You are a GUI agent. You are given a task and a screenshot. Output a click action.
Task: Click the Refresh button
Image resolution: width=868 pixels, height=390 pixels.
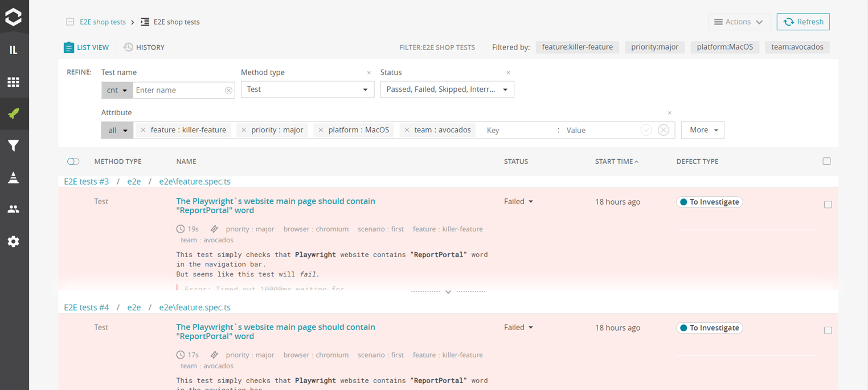803,22
